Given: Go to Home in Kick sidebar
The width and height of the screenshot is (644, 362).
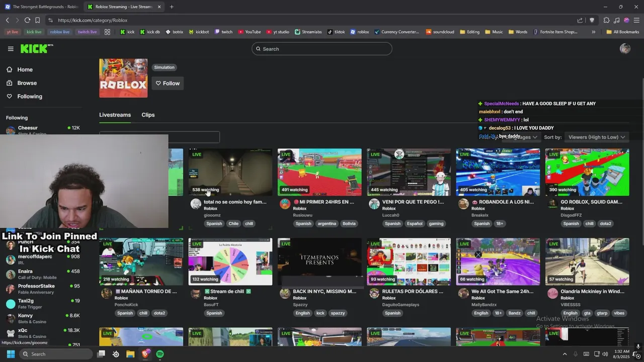Looking at the screenshot, I should [x=25, y=69].
